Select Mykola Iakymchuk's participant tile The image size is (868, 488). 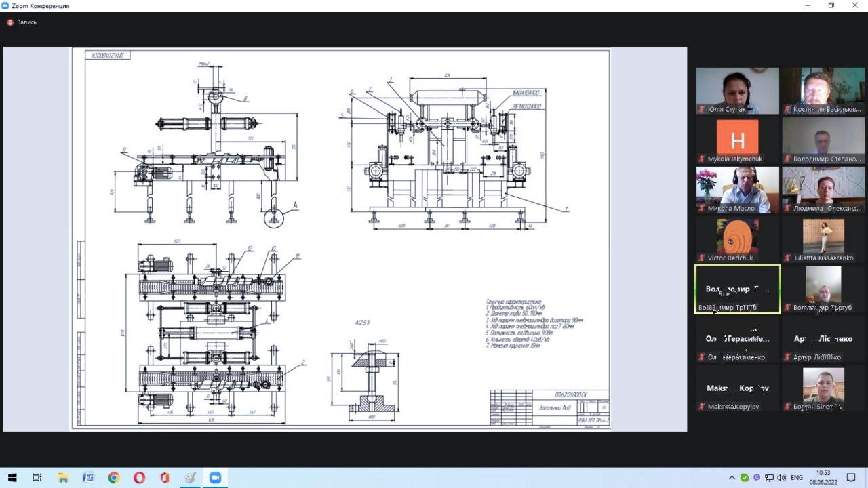point(738,140)
